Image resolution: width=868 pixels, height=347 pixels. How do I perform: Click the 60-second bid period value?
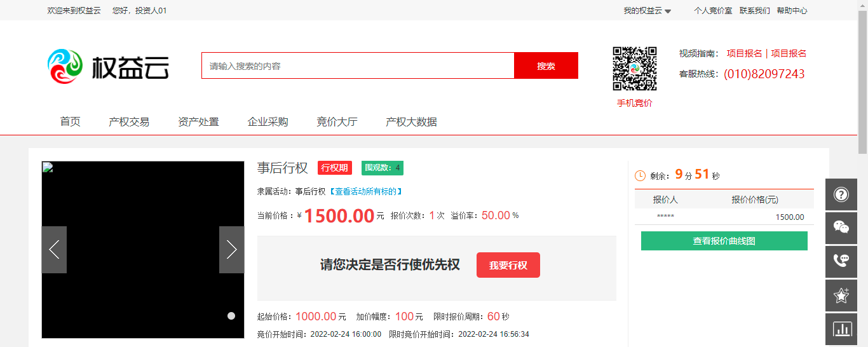click(494, 316)
